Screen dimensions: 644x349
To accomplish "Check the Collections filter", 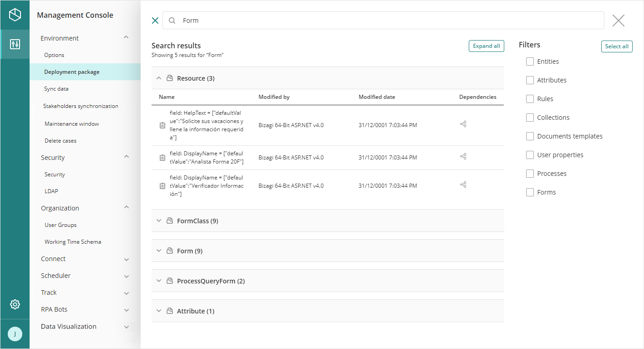I will (530, 118).
